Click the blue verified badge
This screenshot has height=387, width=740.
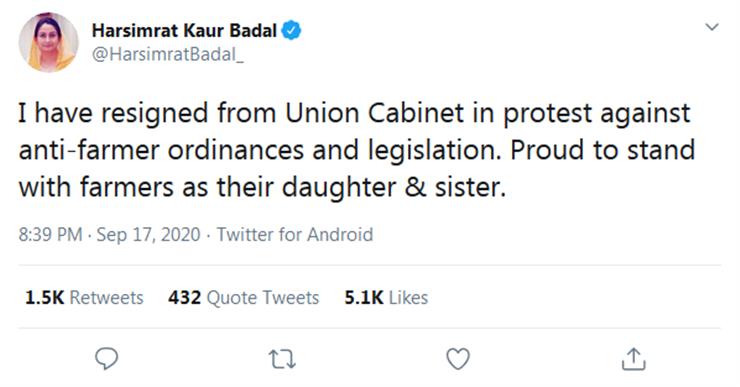(291, 31)
